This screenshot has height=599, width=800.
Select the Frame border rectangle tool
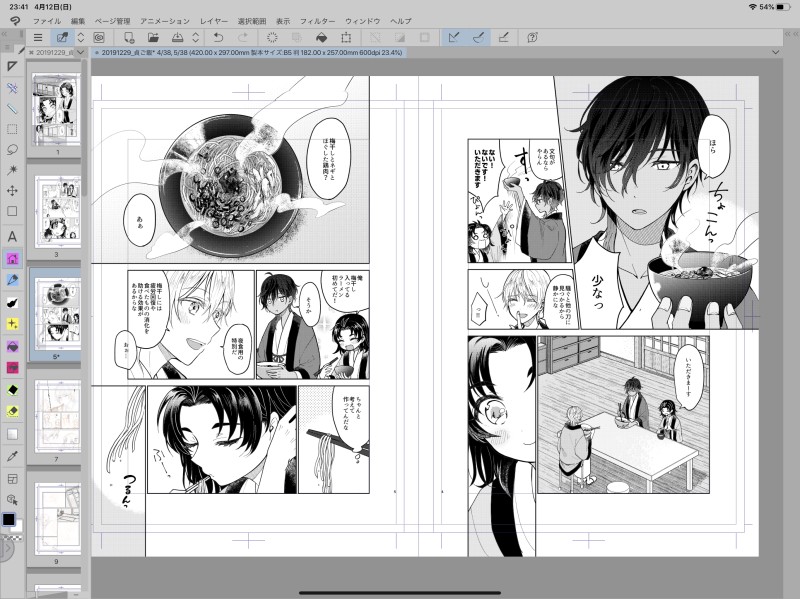click(12, 211)
